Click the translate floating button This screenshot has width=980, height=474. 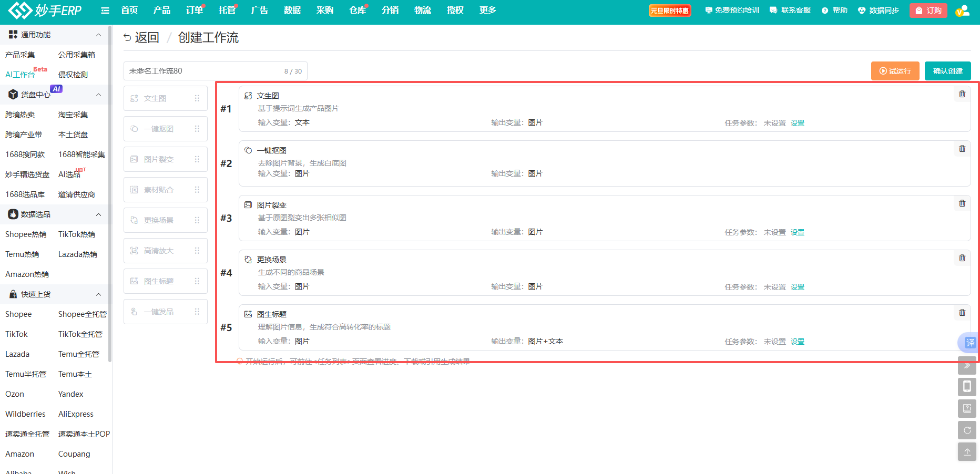(x=969, y=343)
